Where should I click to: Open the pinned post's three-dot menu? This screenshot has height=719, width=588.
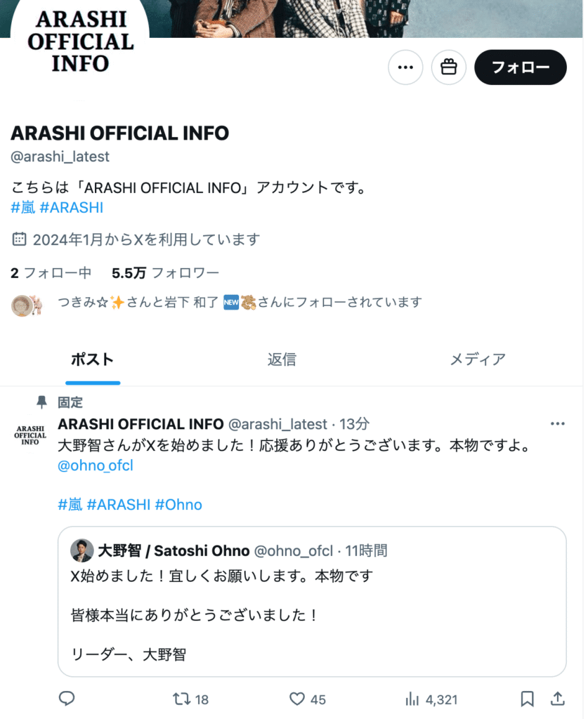point(557,423)
